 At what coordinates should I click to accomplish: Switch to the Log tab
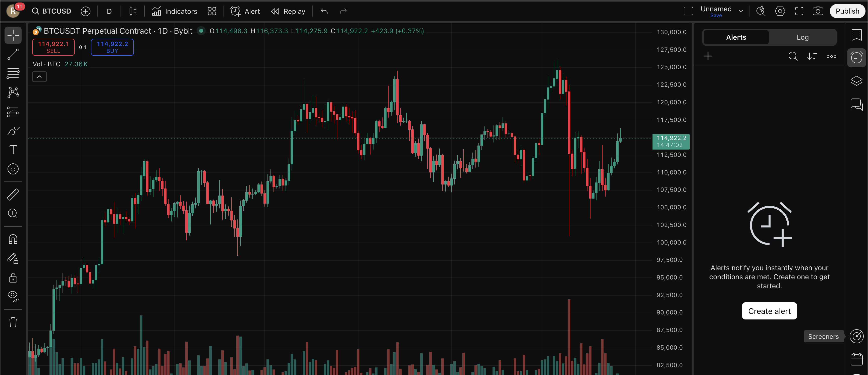pyautogui.click(x=802, y=37)
